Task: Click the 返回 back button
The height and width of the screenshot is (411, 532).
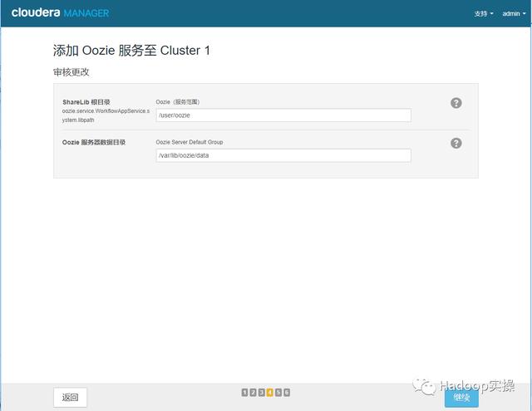Action: [70, 397]
